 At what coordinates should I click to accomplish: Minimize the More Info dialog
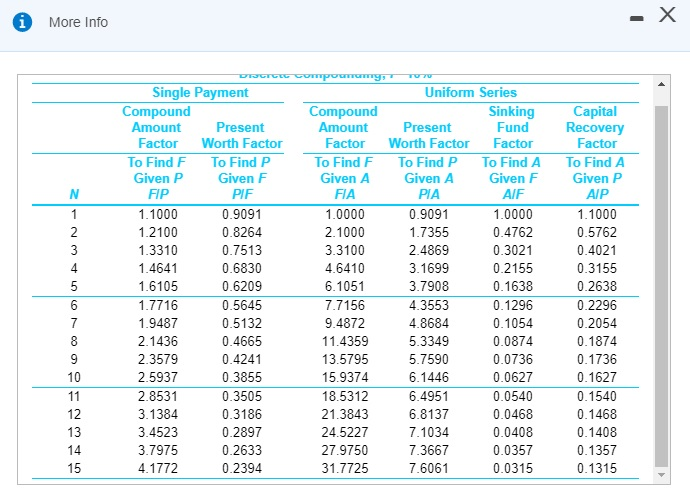tap(636, 18)
